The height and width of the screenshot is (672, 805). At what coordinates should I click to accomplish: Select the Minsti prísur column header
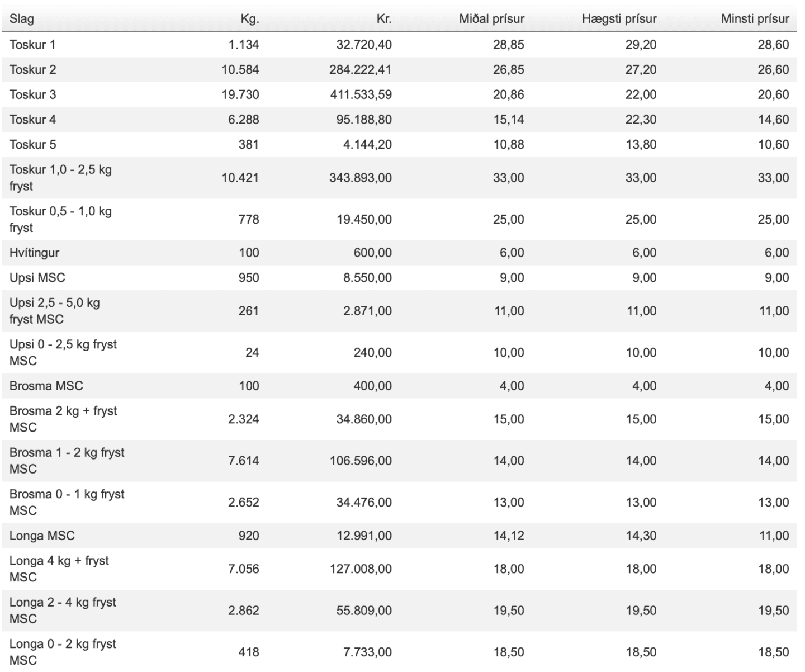(x=755, y=19)
